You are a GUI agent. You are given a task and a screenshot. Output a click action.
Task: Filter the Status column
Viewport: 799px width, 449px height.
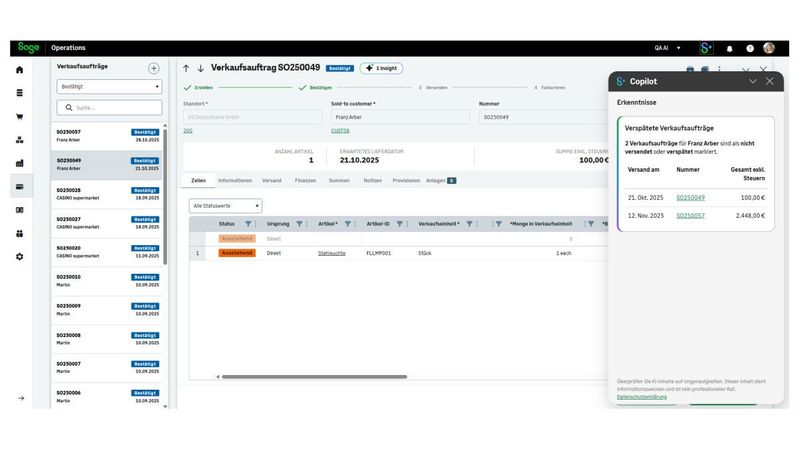[248, 224]
